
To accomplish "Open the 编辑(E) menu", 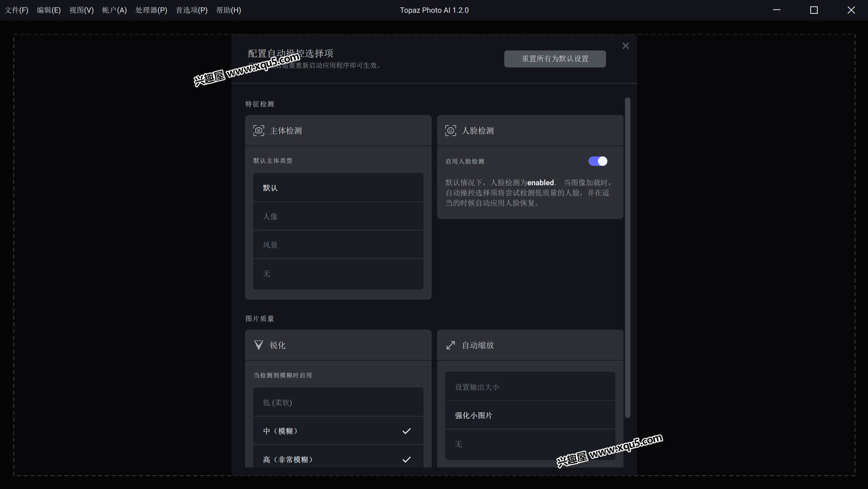I will coord(49,10).
